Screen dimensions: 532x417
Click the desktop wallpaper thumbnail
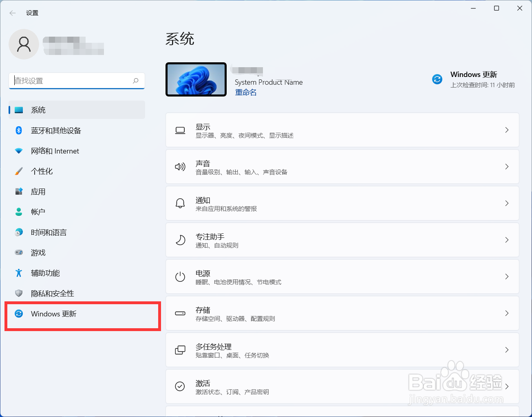coord(196,79)
